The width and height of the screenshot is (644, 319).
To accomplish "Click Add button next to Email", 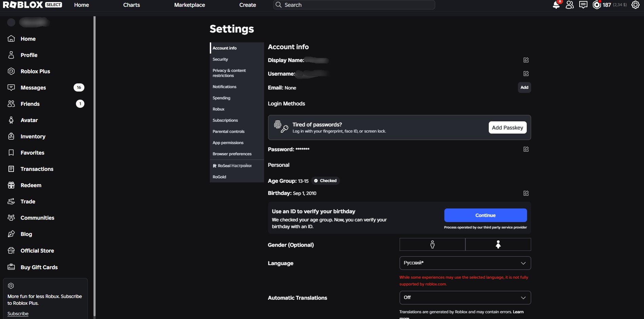I will tap(524, 87).
